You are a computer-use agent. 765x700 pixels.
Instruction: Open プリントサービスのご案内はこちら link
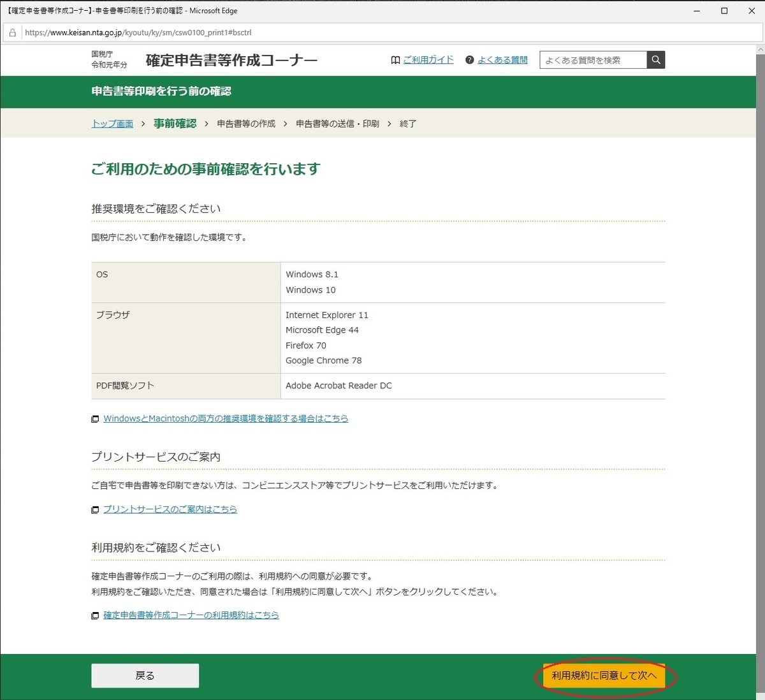coord(170,509)
